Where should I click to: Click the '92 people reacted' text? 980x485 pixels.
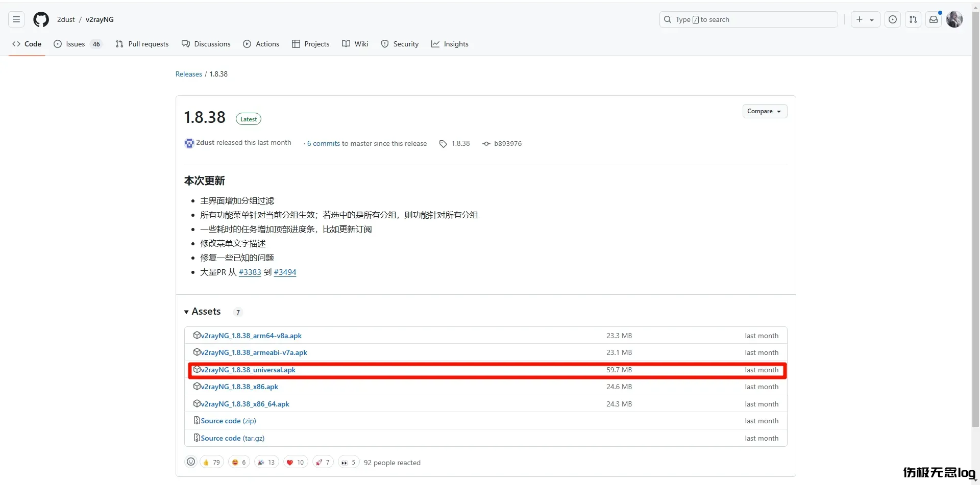point(392,463)
